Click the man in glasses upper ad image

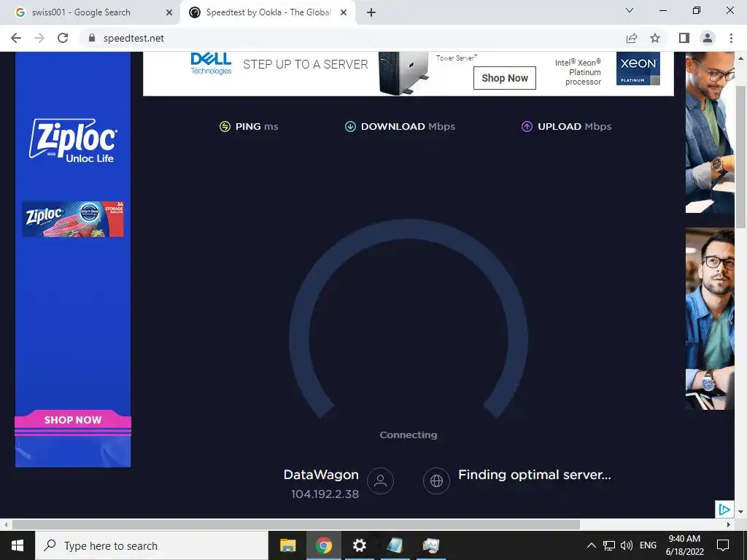click(710, 133)
